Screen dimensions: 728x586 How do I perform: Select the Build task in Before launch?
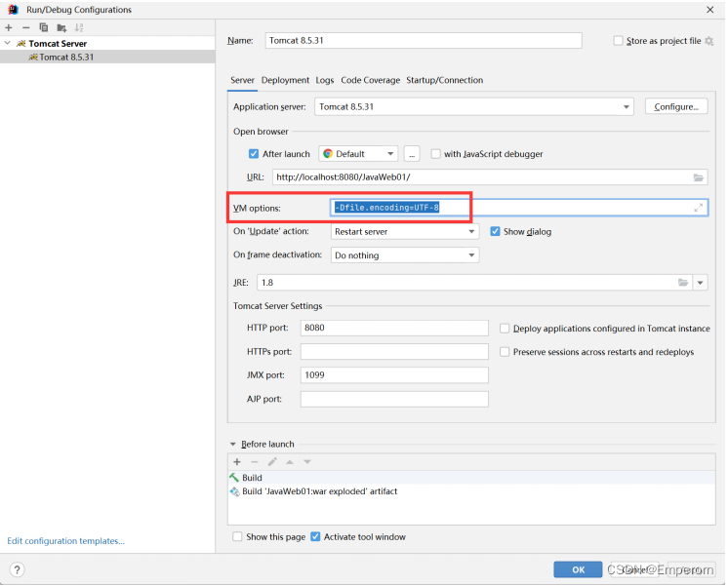coord(471,478)
